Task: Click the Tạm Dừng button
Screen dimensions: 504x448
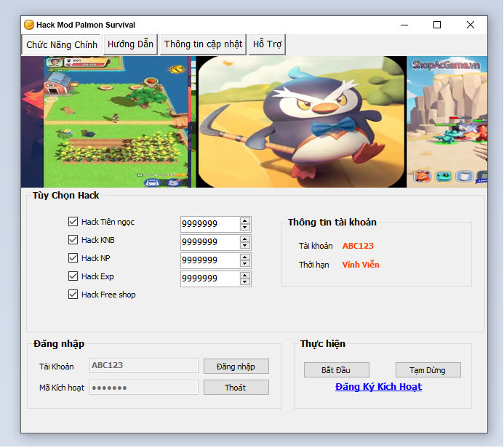Action: pos(428,370)
